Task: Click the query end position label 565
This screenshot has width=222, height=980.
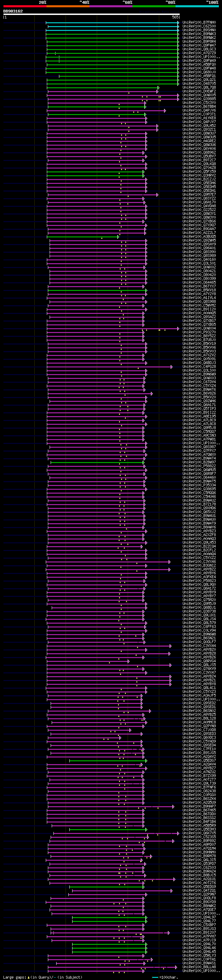Action: tap(175, 17)
